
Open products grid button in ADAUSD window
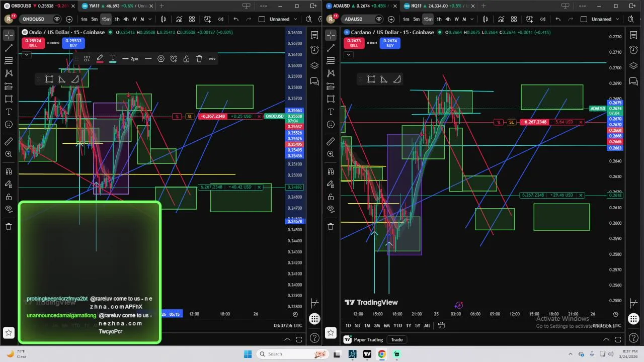coord(633,319)
